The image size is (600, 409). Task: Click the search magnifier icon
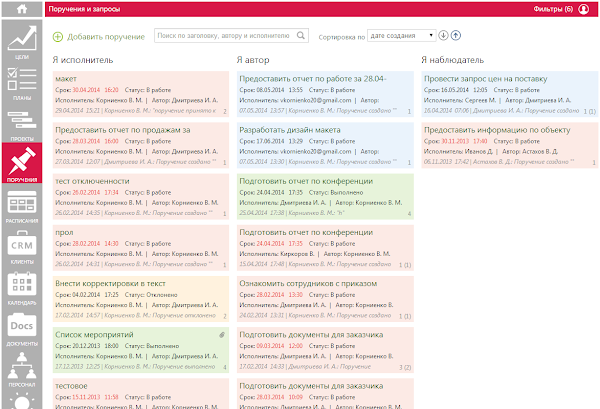pyautogui.click(x=301, y=36)
